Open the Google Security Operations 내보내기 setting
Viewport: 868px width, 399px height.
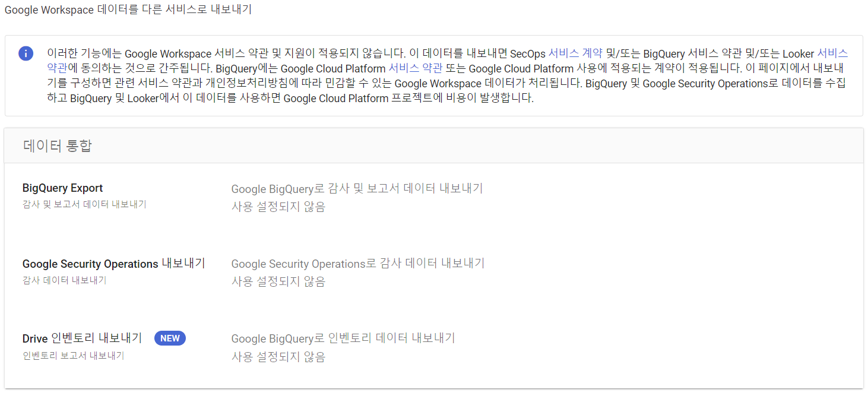point(434,272)
